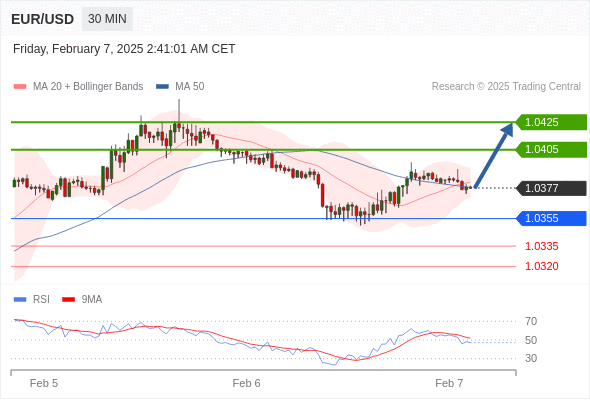Click the red 9MA legend swatch

click(68, 300)
